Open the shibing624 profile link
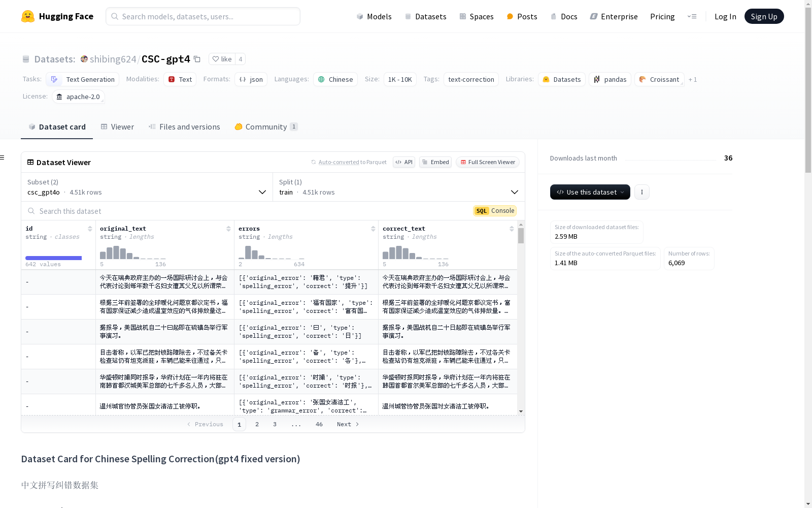Viewport: 812px width, 508px height. point(113,59)
